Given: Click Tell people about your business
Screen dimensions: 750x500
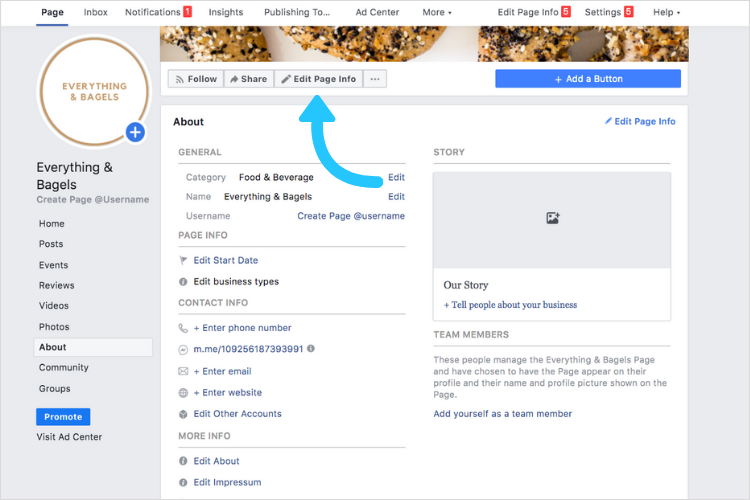Looking at the screenshot, I should pos(510,305).
